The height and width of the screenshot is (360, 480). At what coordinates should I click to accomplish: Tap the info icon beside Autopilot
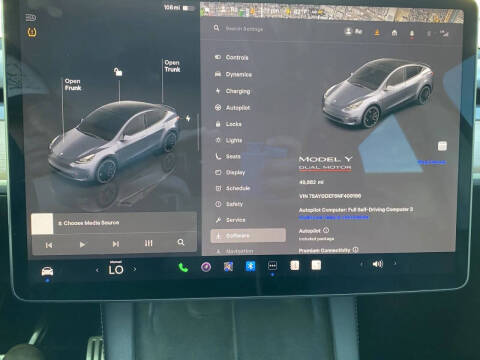[x=326, y=230]
